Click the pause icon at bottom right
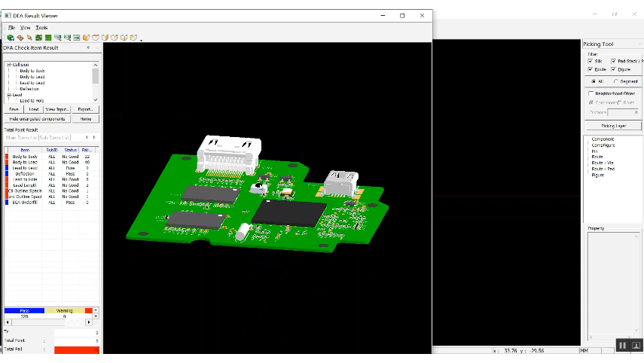 [622, 346]
